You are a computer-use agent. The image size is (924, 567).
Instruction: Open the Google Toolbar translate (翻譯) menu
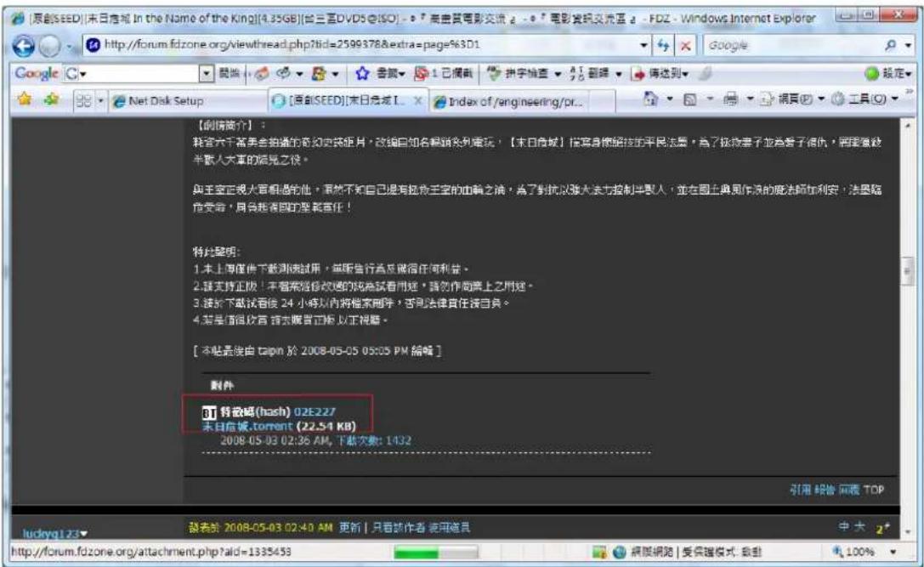tap(596, 73)
